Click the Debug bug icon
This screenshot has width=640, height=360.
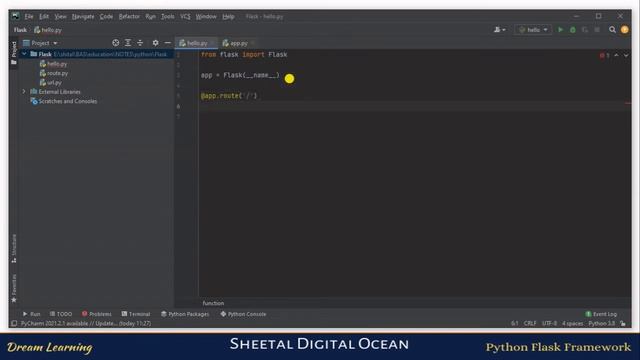[573, 30]
